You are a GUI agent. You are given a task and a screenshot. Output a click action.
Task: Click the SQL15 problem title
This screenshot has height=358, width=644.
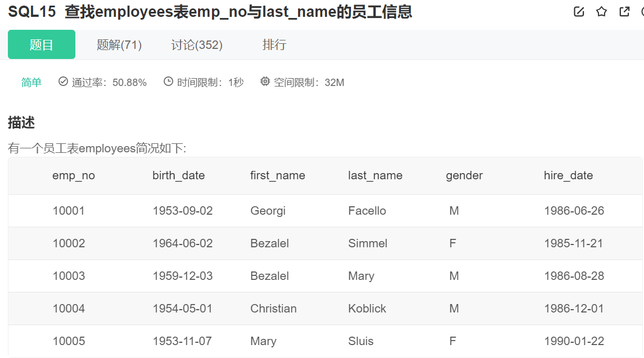click(x=210, y=12)
